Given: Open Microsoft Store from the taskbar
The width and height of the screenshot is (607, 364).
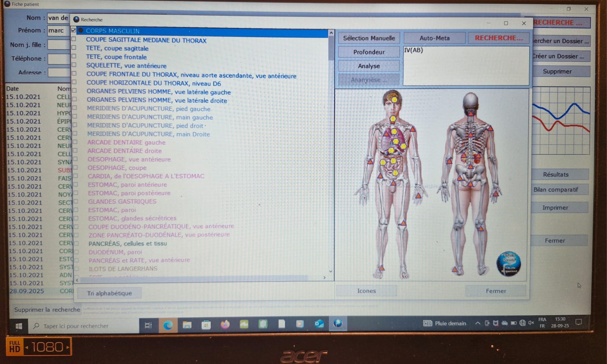Looking at the screenshot, I should (x=206, y=325).
